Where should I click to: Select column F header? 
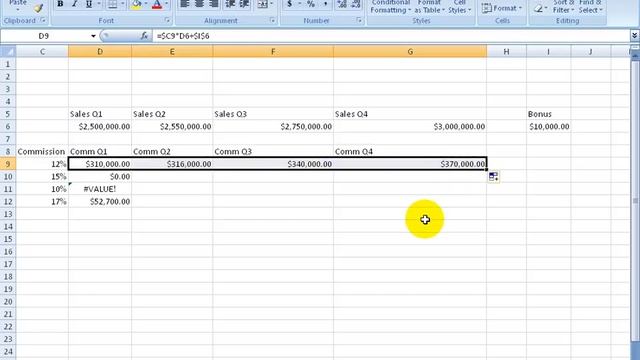(273, 51)
